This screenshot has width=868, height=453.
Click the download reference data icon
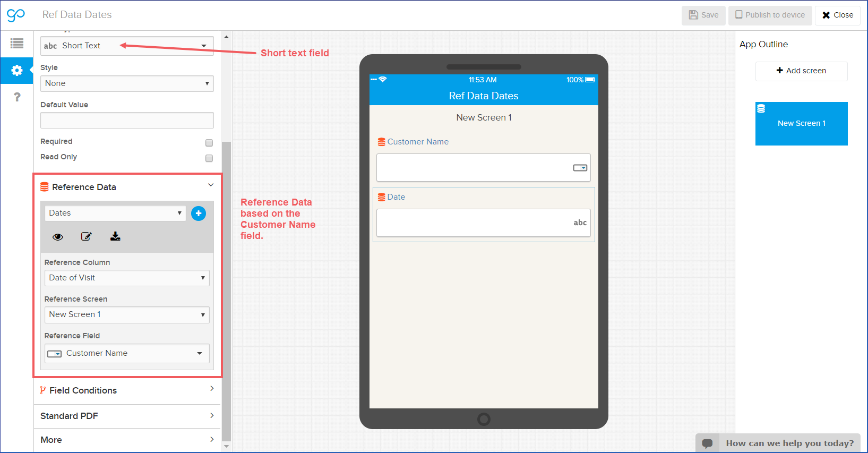115,237
